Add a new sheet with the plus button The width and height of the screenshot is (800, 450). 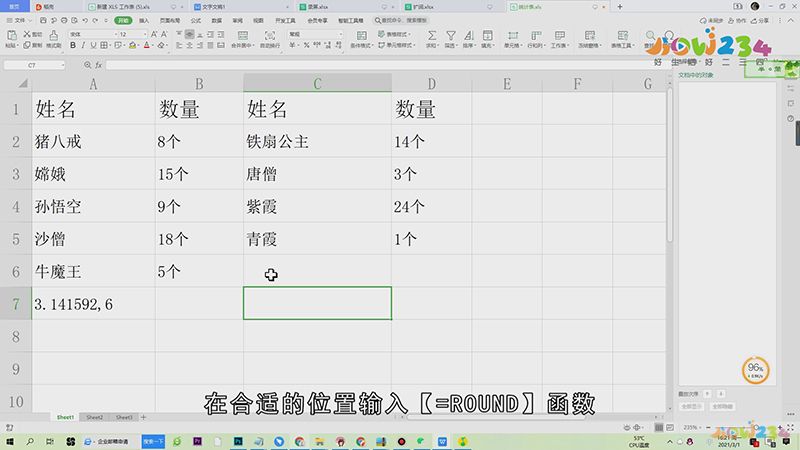click(x=143, y=417)
